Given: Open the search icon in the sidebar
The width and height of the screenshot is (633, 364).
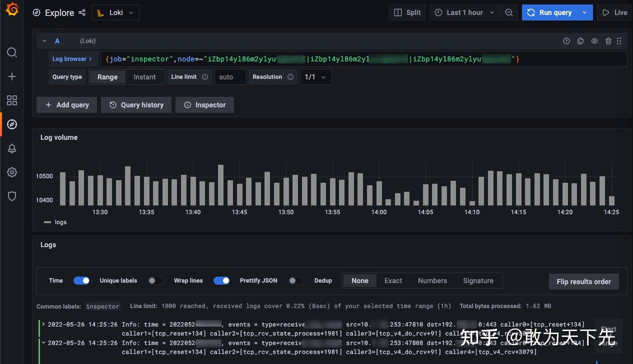Looking at the screenshot, I should (x=12, y=52).
